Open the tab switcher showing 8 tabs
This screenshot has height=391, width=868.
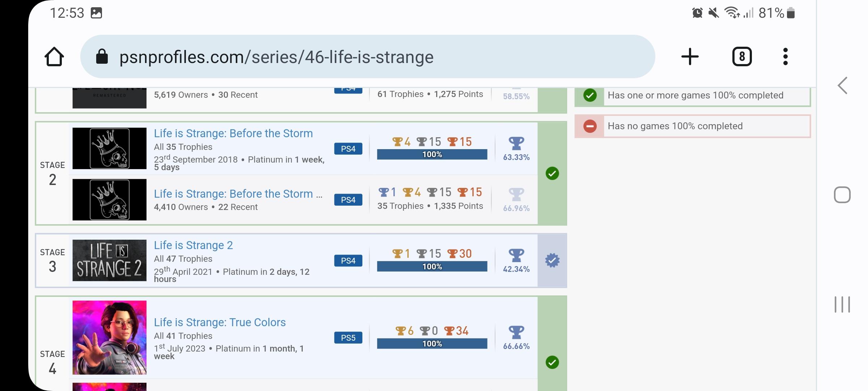pyautogui.click(x=742, y=57)
